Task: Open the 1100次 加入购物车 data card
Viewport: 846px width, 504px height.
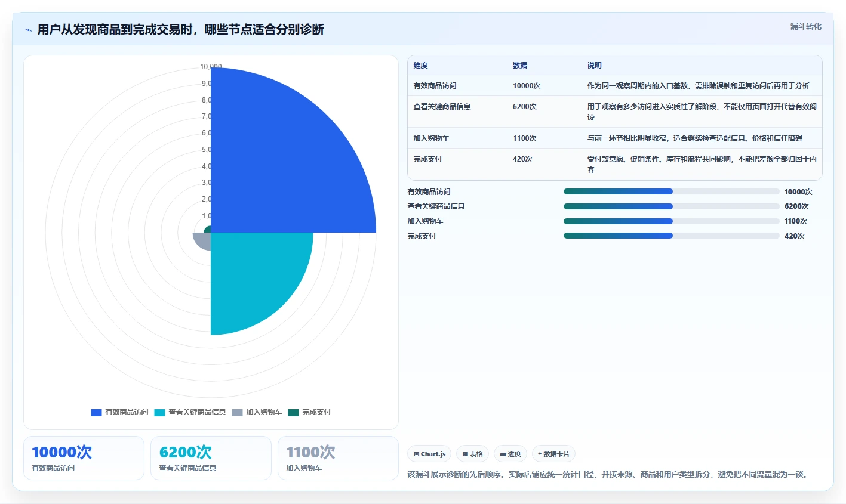Action: click(x=338, y=458)
